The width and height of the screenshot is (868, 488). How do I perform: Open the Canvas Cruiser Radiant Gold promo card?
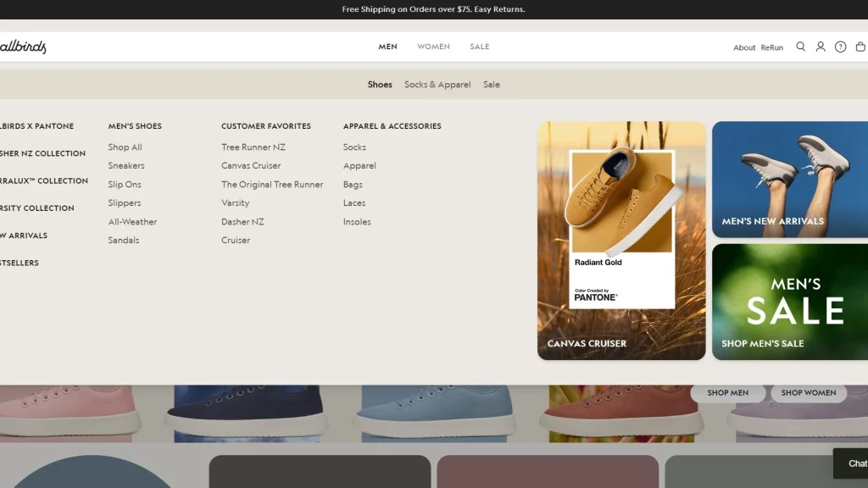pos(621,241)
